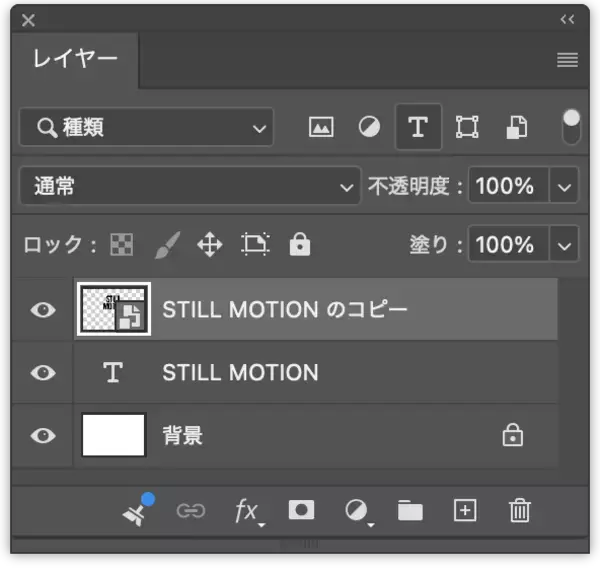The width and height of the screenshot is (600, 568).
Task: Open the fx layer style menu
Action: [x=248, y=512]
